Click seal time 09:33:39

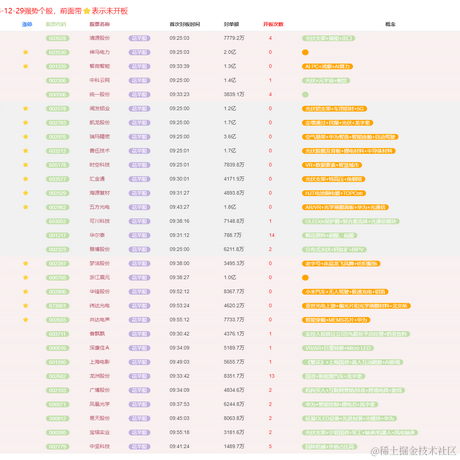point(180,66)
